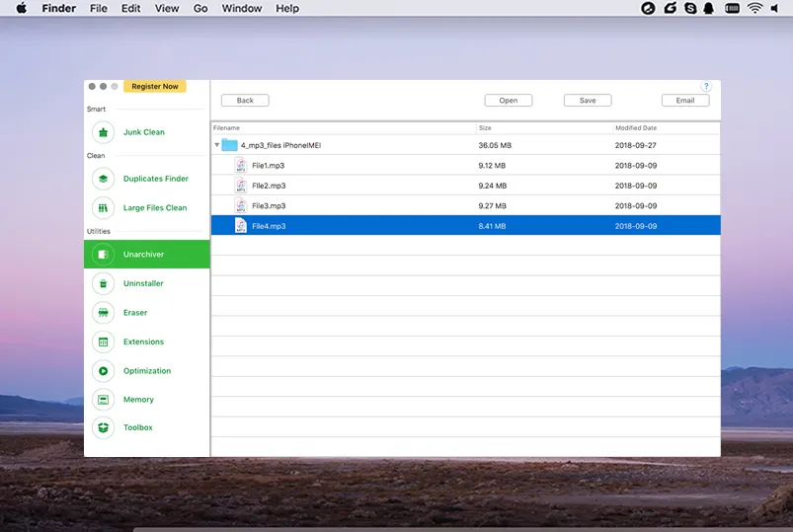Select the Large Files Clean icon

103,208
